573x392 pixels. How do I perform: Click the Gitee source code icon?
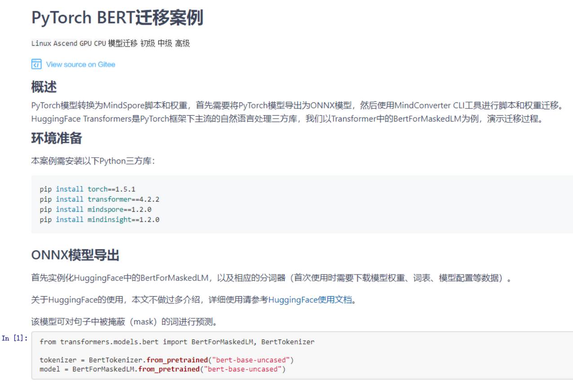coord(36,64)
